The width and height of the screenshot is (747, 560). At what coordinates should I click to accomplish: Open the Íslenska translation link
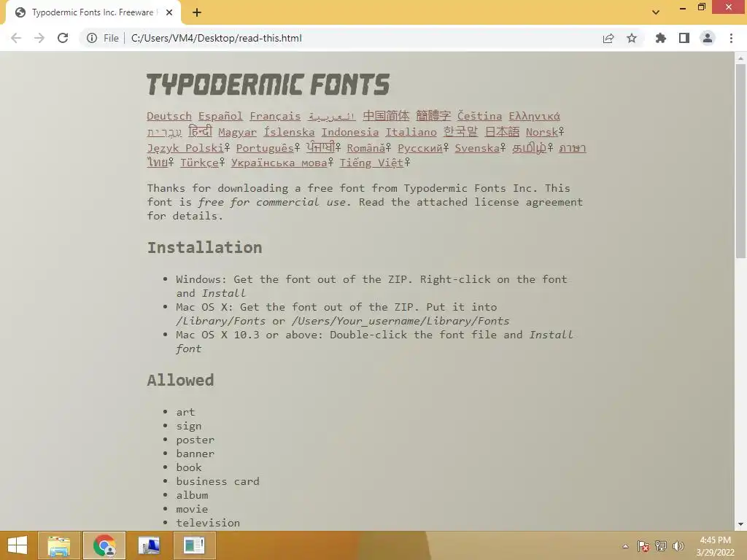point(289,132)
